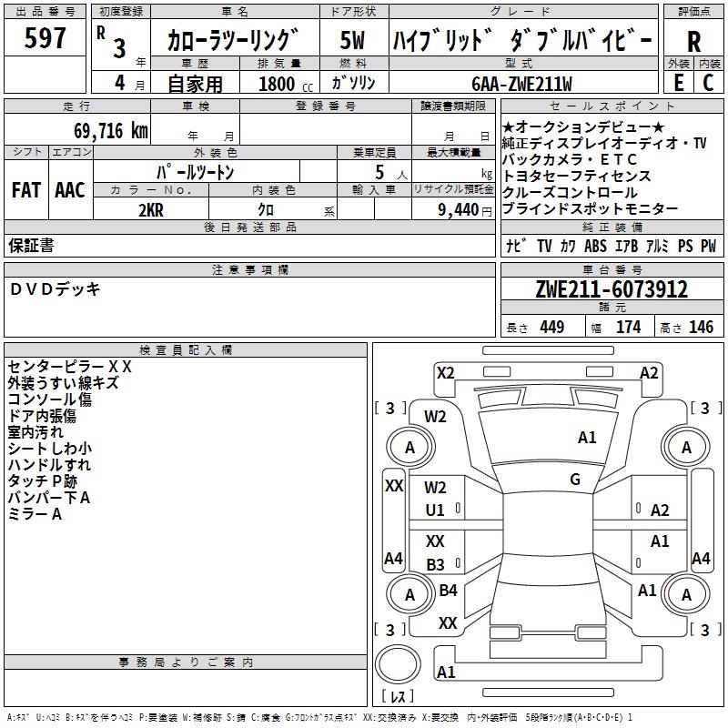Screen dimensions: 728x728
Task: Click the equipment item "エアB"
Action: click(x=626, y=246)
